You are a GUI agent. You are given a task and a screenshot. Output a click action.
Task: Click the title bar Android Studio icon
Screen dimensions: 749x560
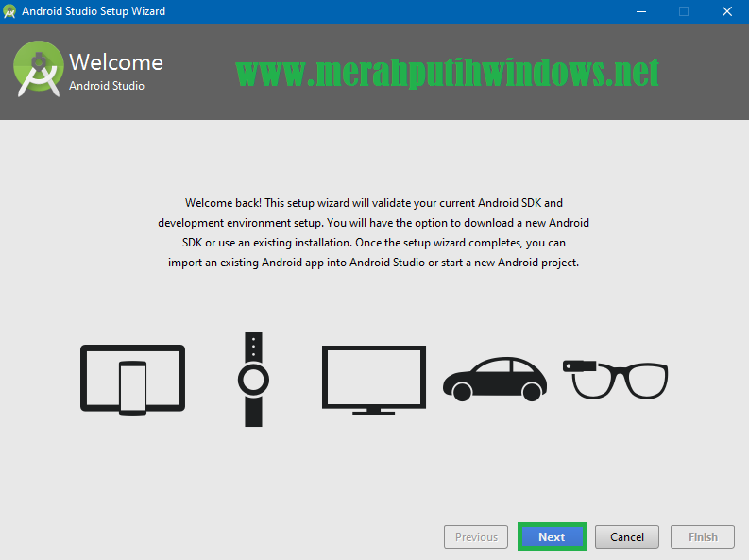tap(9, 11)
